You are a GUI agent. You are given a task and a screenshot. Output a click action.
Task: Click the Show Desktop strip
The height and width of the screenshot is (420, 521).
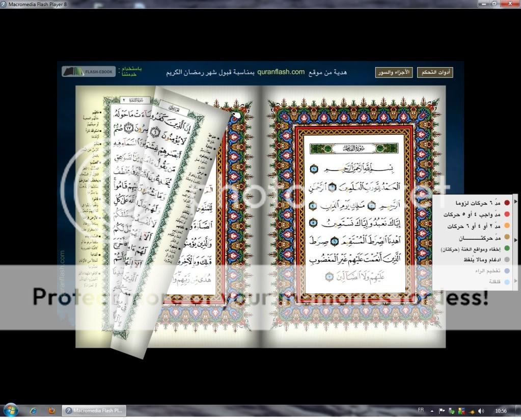pos(518,411)
